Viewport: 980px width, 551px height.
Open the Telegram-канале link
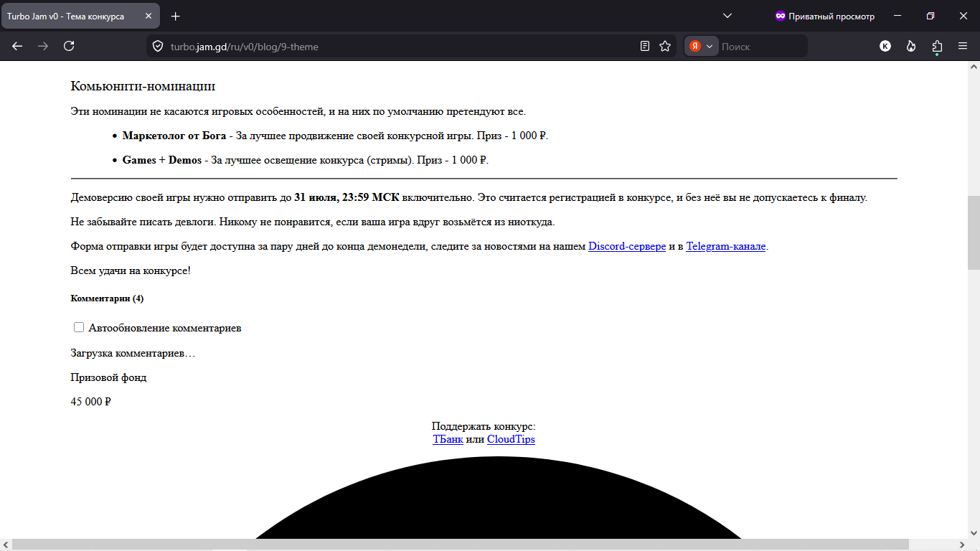pyautogui.click(x=726, y=246)
